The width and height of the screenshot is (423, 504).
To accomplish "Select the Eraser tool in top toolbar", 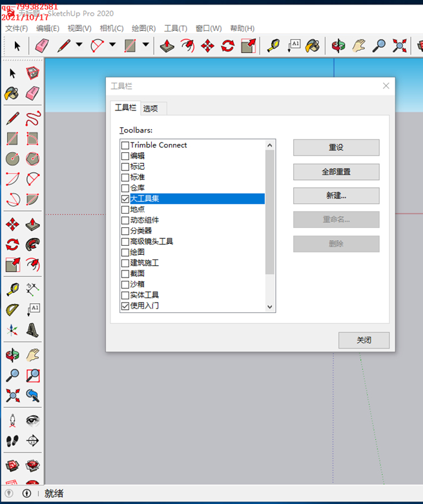I will click(x=42, y=46).
